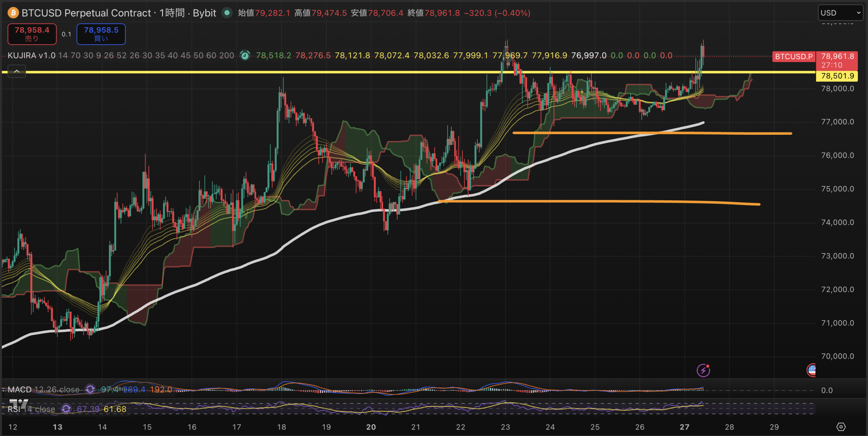868x436 pixels.
Task: Click the Bitcoin symbol logo icon
Action: (13, 13)
